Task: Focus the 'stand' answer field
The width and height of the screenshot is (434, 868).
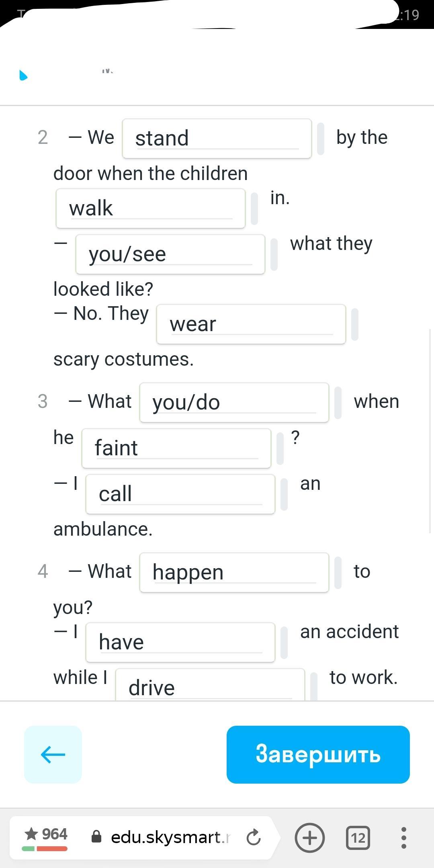Action: (217, 139)
